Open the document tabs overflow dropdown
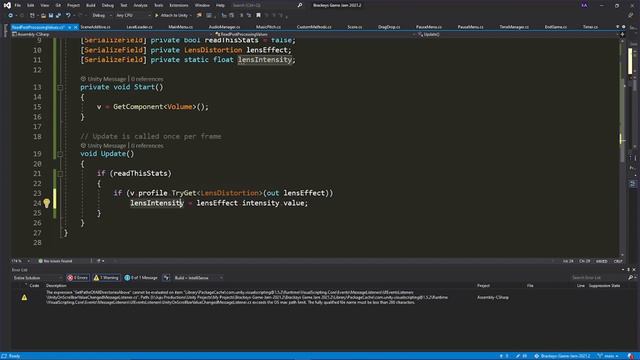This screenshot has height=360, width=640. (617, 27)
